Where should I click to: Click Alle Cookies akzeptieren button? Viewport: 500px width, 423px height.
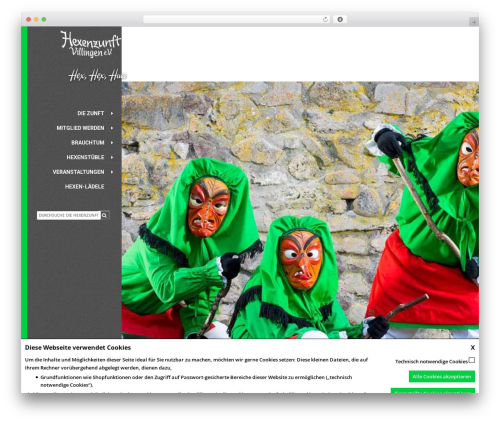click(x=442, y=377)
